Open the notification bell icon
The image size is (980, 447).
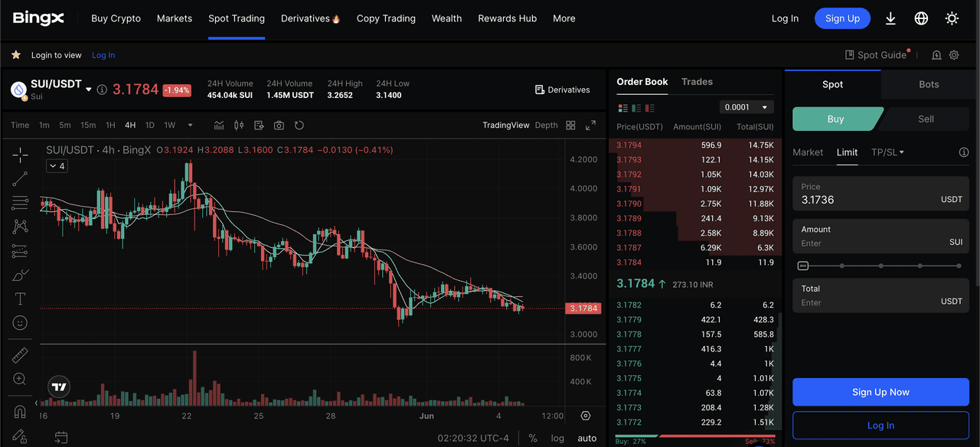pos(936,55)
